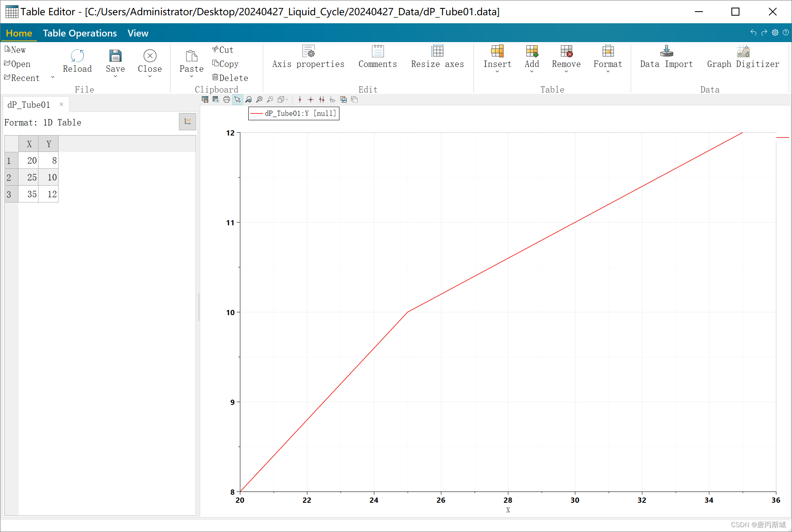Click the Graph Digitizer icon
Image resolution: width=792 pixels, height=532 pixels.
[743, 51]
